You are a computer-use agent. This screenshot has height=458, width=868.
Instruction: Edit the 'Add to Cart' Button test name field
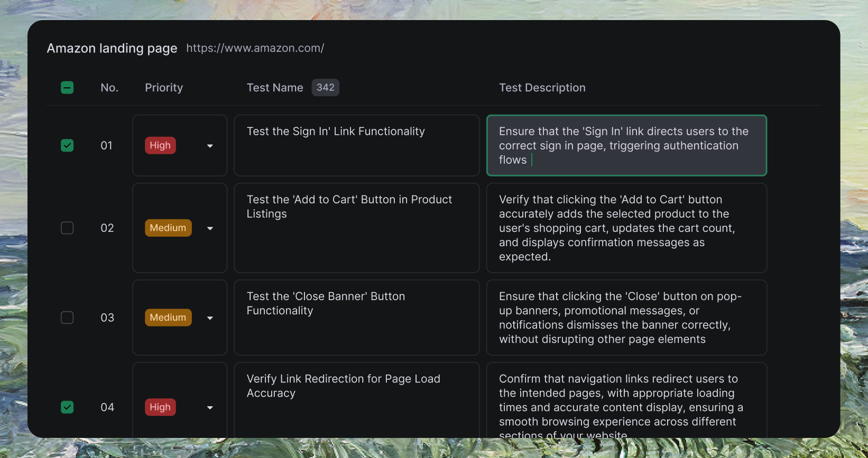pos(357,228)
